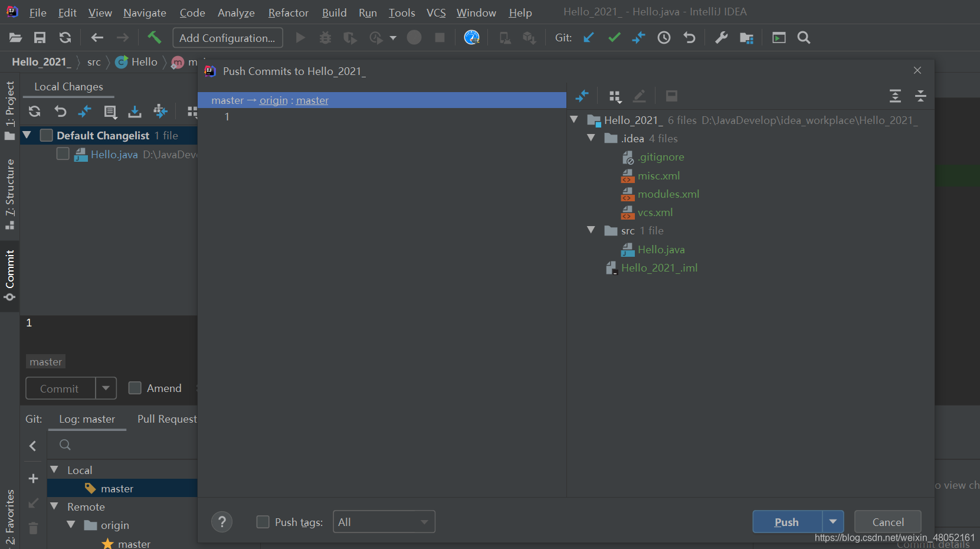Collapse the Remote branches node

55,506
